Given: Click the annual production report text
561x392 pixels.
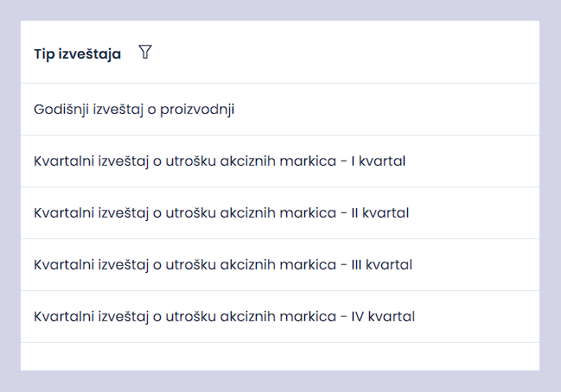Looking at the screenshot, I should tap(134, 110).
